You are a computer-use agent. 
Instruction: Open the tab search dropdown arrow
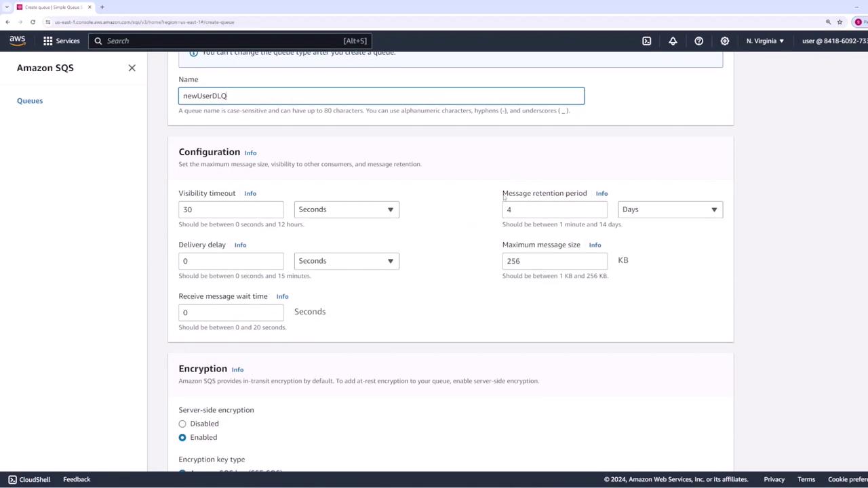click(6, 7)
